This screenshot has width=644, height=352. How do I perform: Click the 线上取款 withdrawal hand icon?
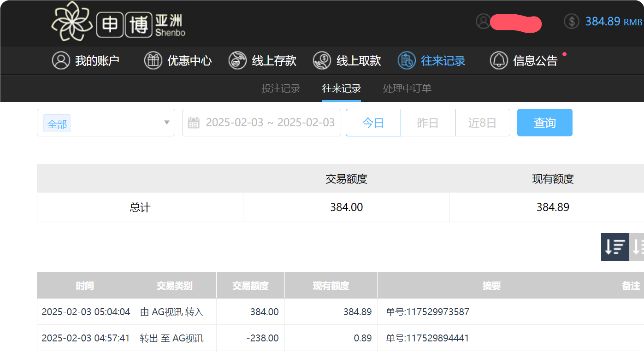click(323, 60)
